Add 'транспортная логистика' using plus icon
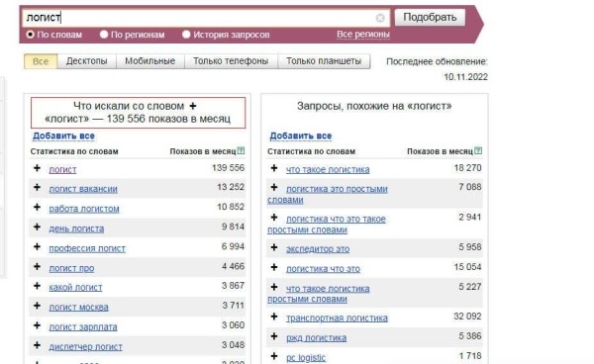The height and width of the screenshot is (364, 594). (x=274, y=317)
